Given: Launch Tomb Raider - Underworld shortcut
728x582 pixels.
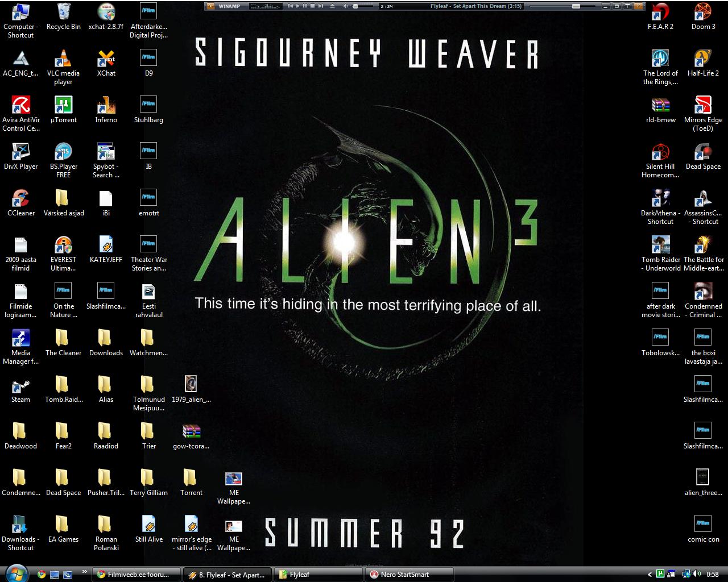Looking at the screenshot, I should (661, 253).
